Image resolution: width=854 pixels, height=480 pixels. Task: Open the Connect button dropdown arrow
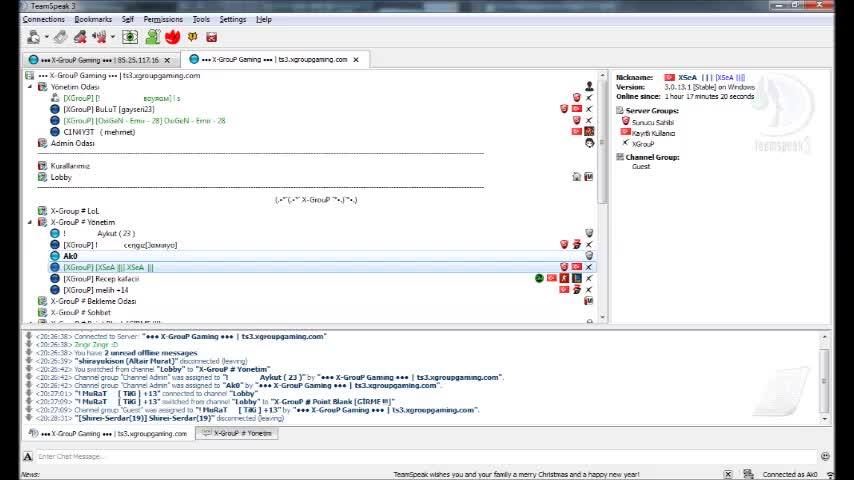(x=47, y=37)
